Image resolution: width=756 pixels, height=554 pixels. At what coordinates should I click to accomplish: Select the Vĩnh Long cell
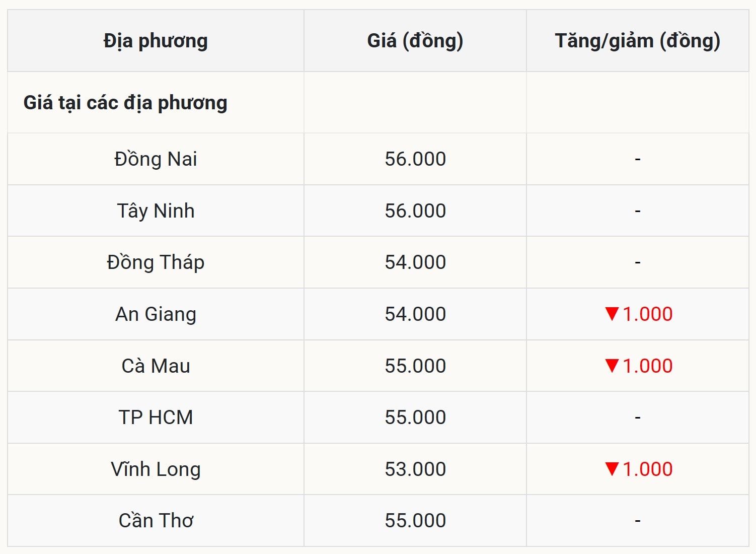[156, 469]
